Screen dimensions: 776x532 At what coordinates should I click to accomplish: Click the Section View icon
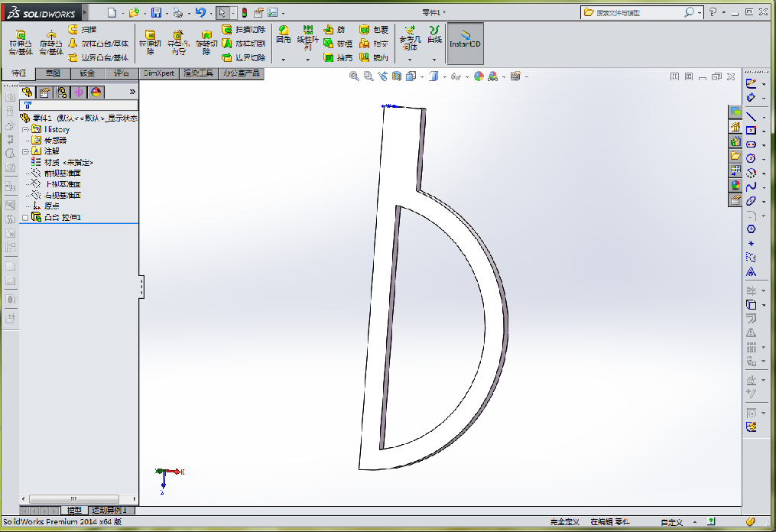(397, 76)
